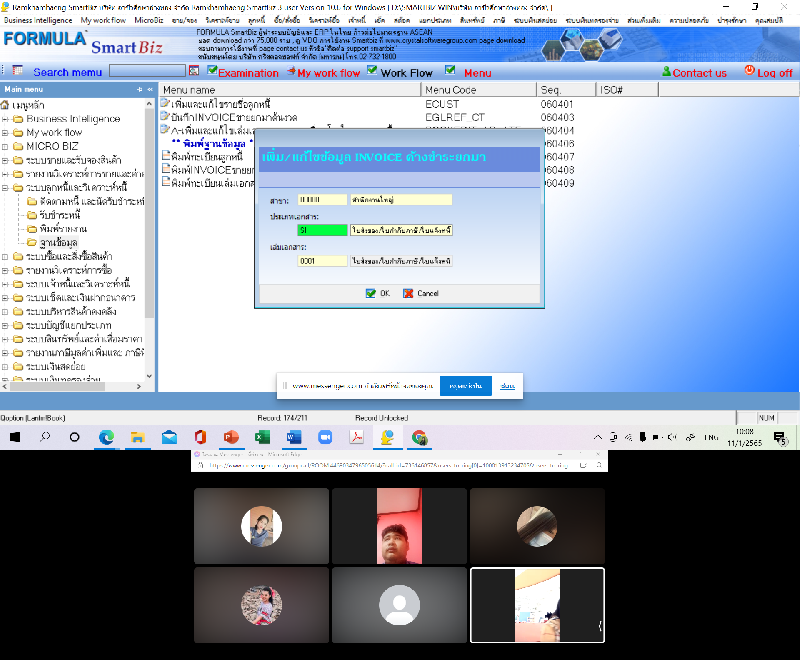This screenshot has width=800, height=660.
Task: Expand the MICRO BIZ tree node
Action: [6, 146]
